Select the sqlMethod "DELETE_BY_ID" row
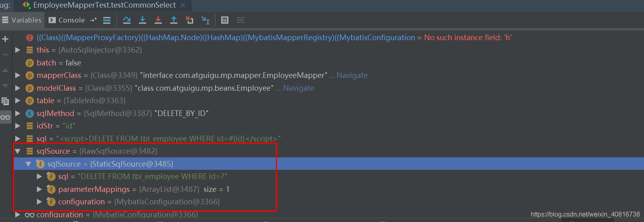The height and width of the screenshot is (222, 644). click(x=328, y=113)
